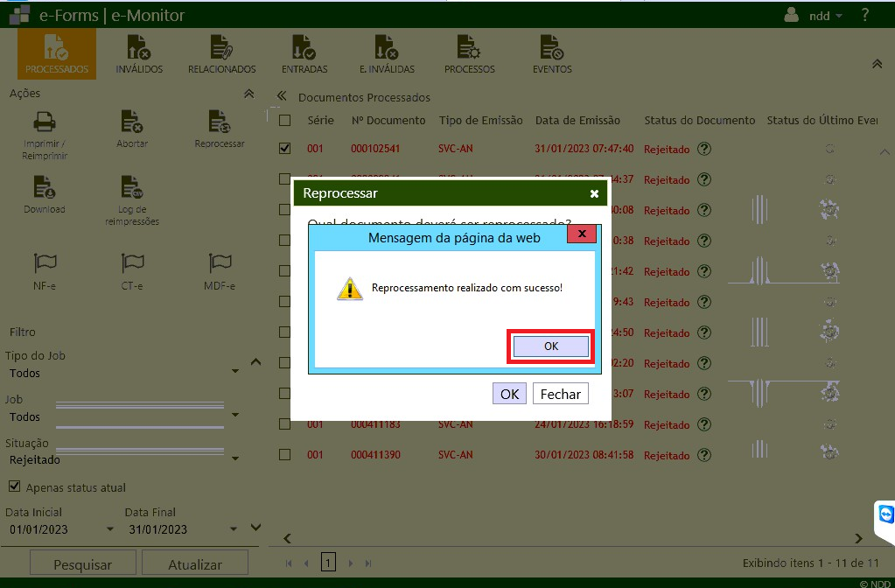Screen dimensions: 895x588
Task: Sort by Status do Documento column header
Action: pyautogui.click(x=699, y=121)
